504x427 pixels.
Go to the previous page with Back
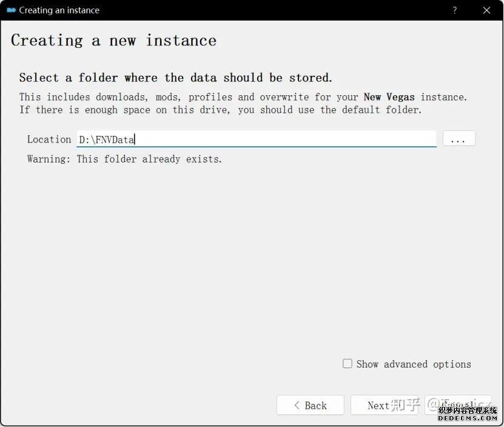(x=311, y=405)
